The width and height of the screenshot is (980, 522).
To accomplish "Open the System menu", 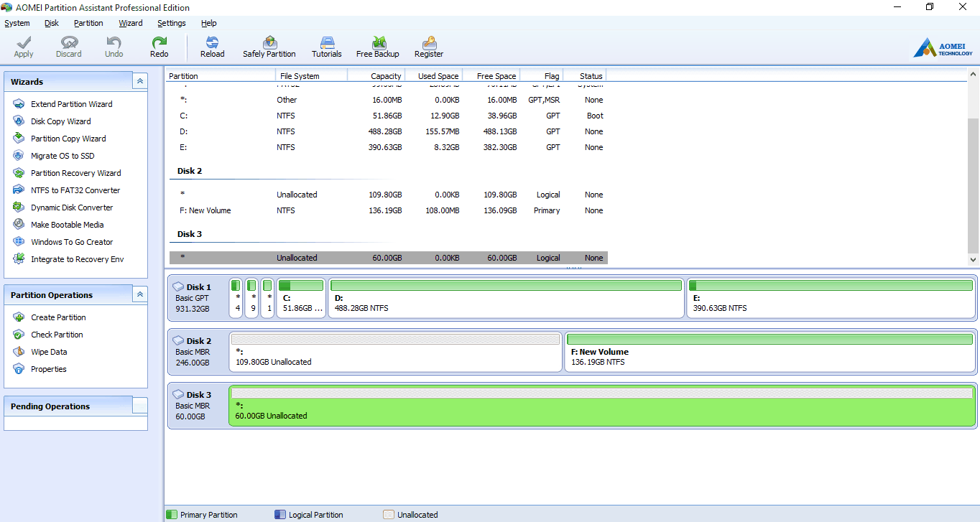I will (17, 23).
